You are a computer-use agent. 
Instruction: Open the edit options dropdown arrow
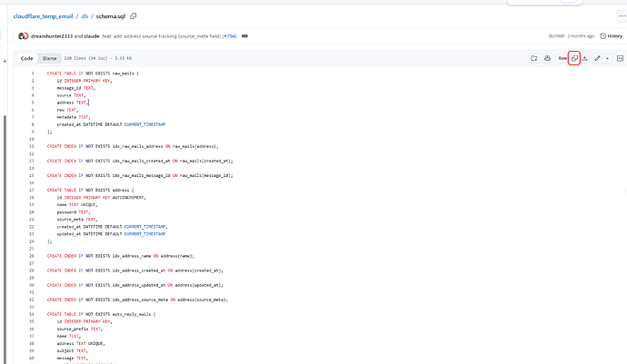tap(607, 58)
